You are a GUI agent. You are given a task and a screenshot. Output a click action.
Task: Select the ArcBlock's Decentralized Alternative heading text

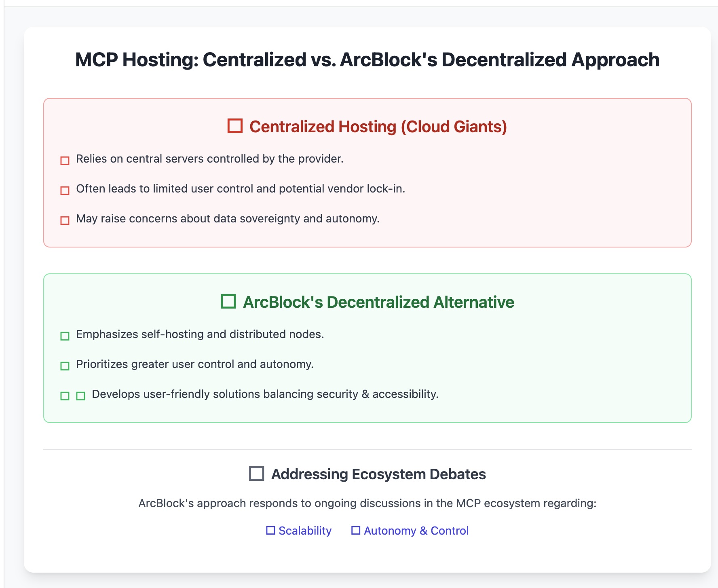(378, 302)
